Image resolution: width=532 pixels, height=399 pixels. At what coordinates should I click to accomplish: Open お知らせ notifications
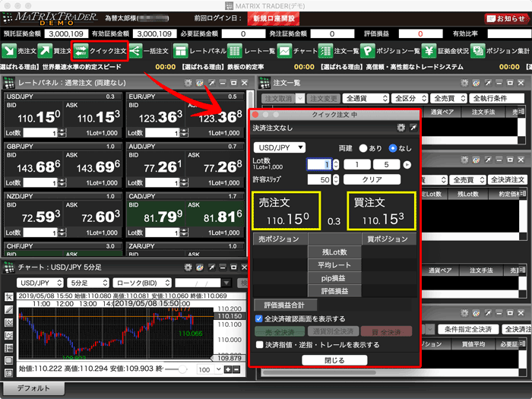click(507, 19)
